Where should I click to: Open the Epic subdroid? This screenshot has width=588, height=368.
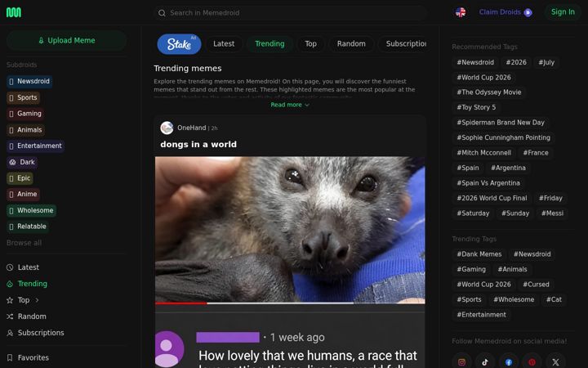20,178
